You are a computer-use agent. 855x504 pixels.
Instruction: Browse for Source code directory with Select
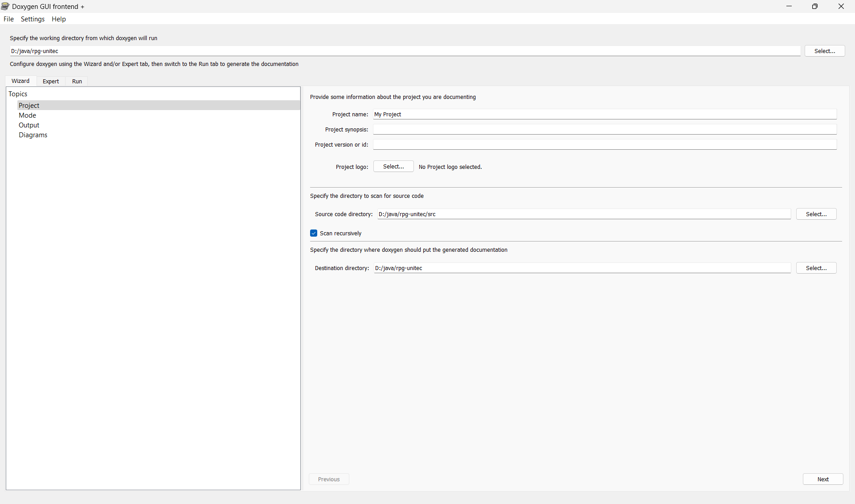(x=816, y=214)
